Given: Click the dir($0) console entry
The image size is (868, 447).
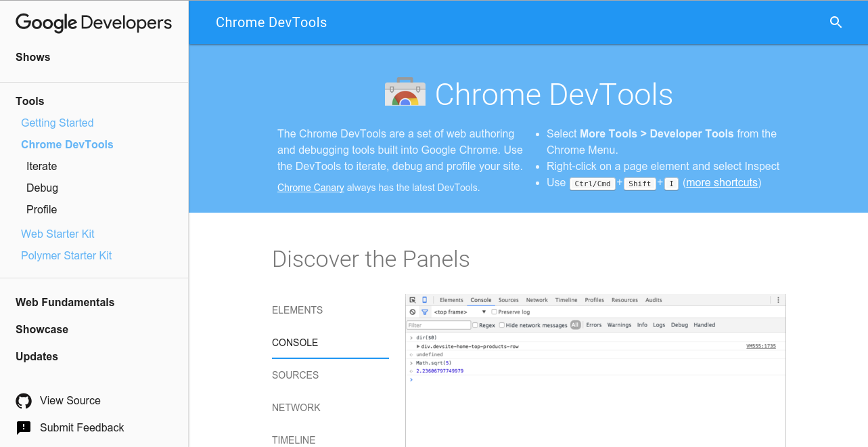Looking at the screenshot, I should click(426, 337).
